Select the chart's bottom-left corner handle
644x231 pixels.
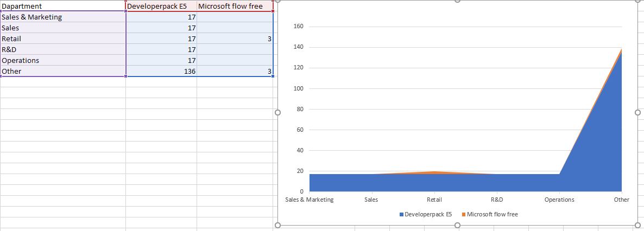tap(278, 224)
